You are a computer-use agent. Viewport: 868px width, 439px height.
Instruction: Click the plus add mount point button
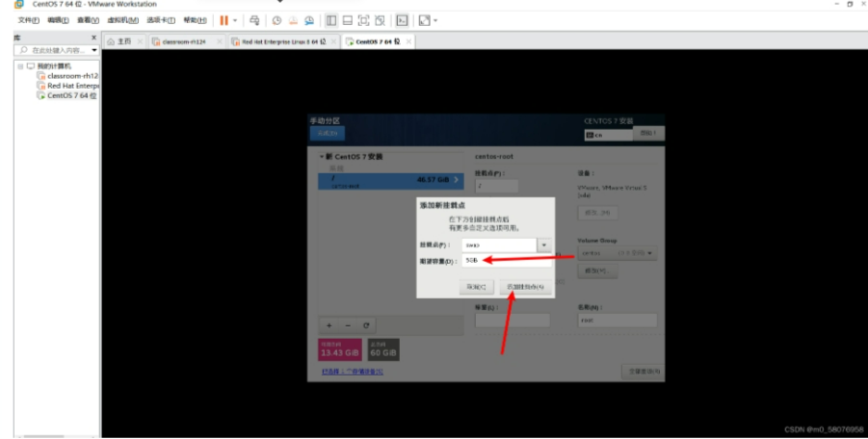[329, 325]
